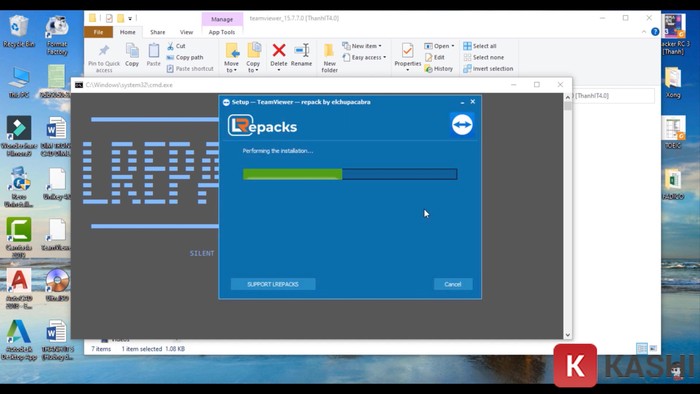Switch to the Home ribbon tab
Image resolution: width=700 pixels, height=394 pixels.
click(128, 32)
